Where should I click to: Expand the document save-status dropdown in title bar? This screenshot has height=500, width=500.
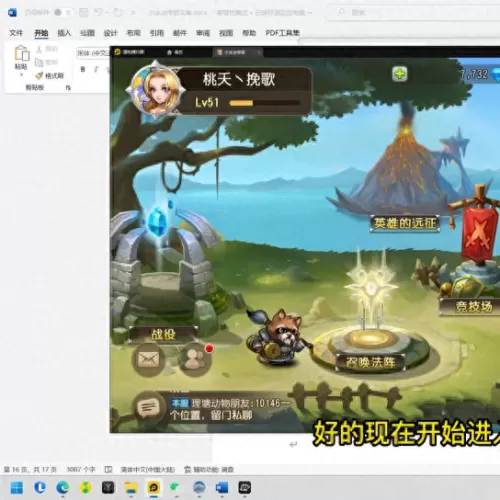click(x=310, y=13)
